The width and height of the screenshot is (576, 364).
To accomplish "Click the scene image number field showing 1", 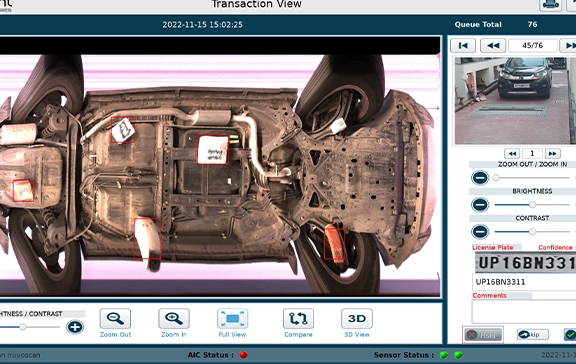I will 532,153.
